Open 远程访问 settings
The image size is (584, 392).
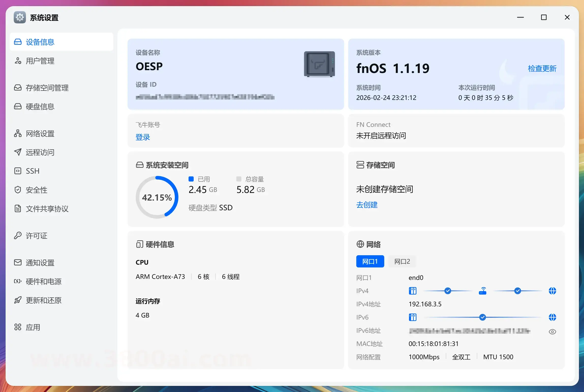pos(40,152)
